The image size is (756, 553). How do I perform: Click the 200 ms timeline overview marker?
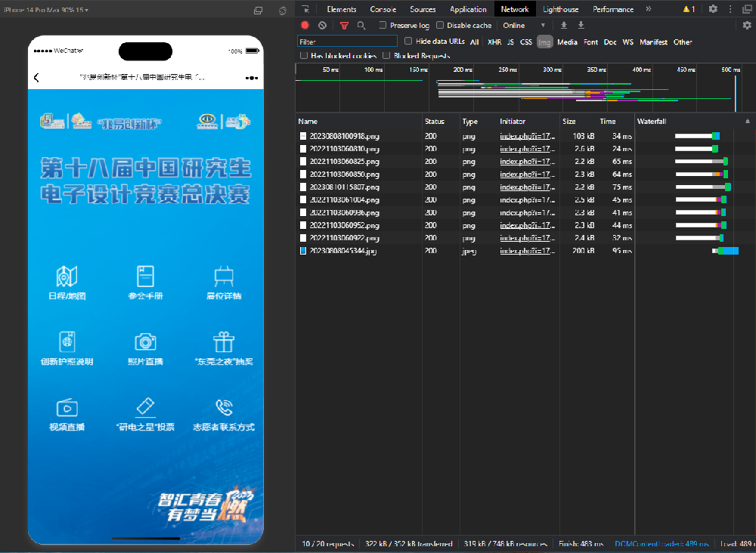click(x=463, y=70)
